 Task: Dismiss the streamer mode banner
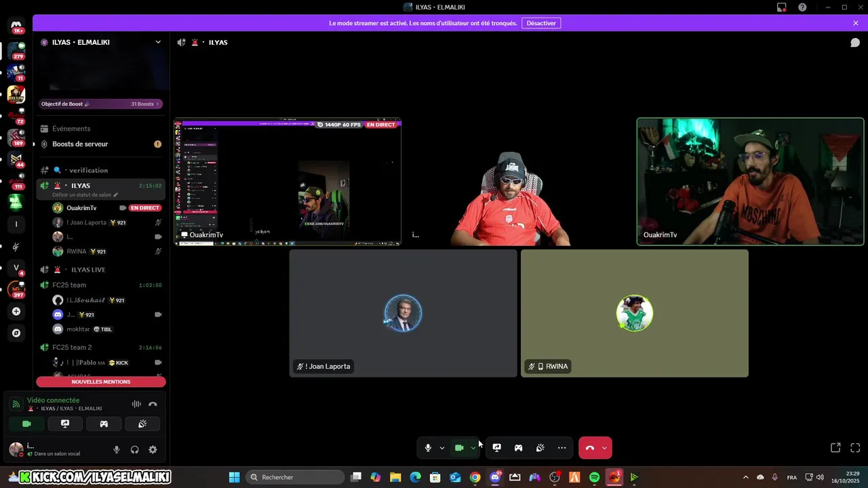pos(856,23)
